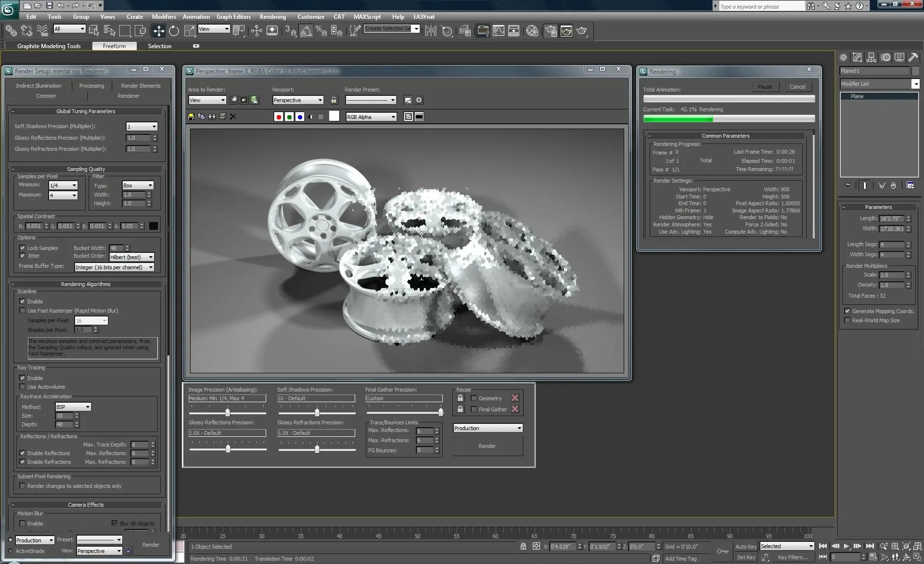The width and height of the screenshot is (924, 564).
Task: Click the Render button at bottom left
Action: coord(151,544)
